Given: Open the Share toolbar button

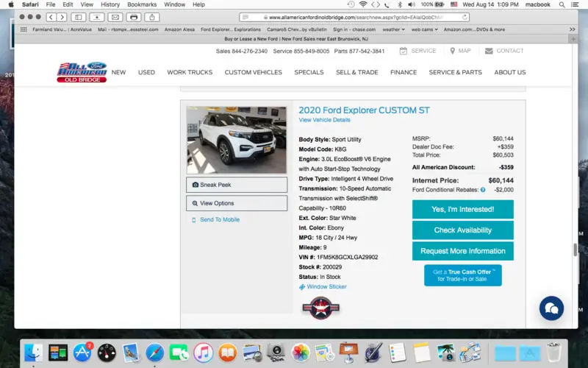Looking at the screenshot, I should point(152,17).
